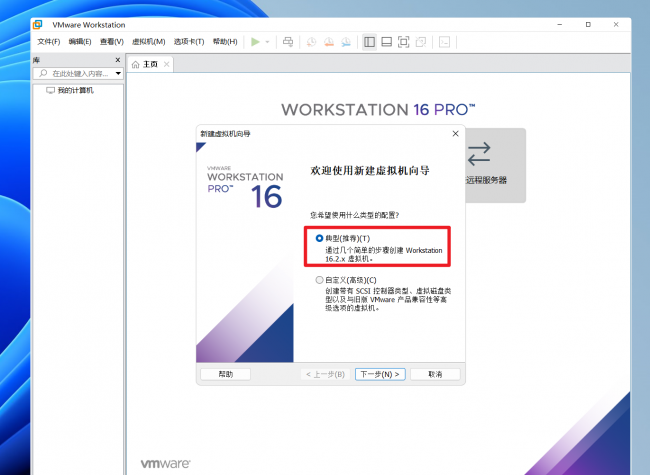Select the 典型(推荐)(T) radio option

319,238
